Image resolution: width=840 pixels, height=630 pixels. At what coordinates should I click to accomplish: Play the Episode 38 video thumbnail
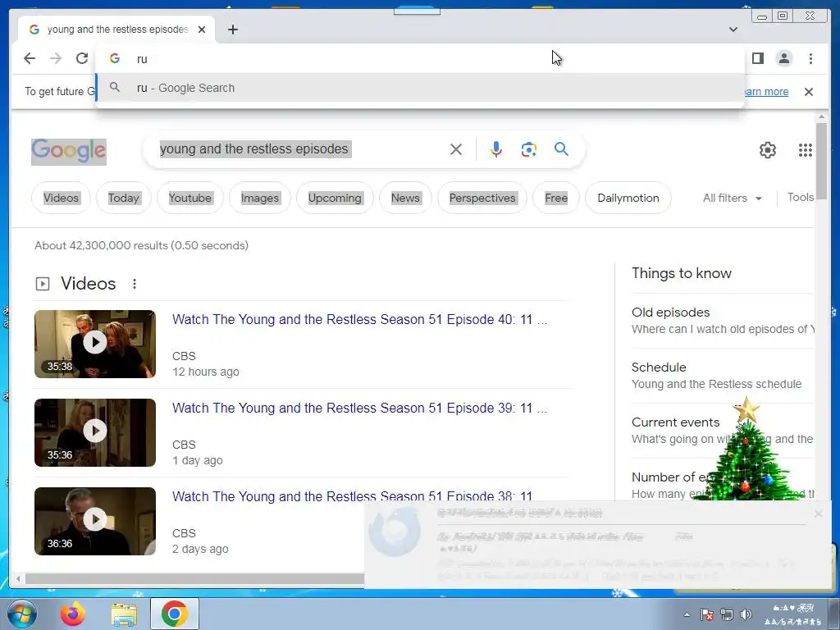(95, 521)
